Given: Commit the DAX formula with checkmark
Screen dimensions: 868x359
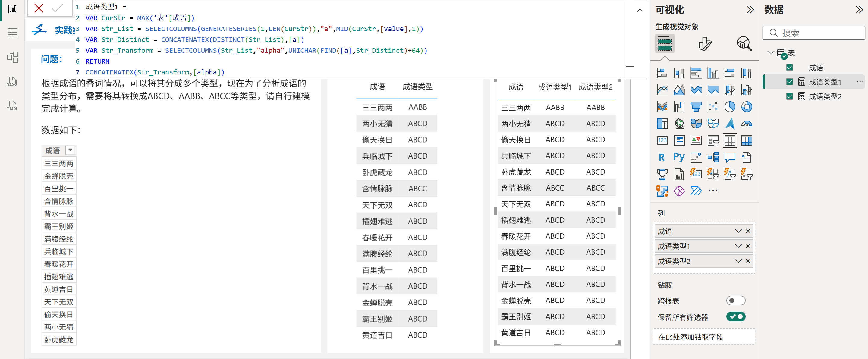Looking at the screenshot, I should click(x=57, y=8).
